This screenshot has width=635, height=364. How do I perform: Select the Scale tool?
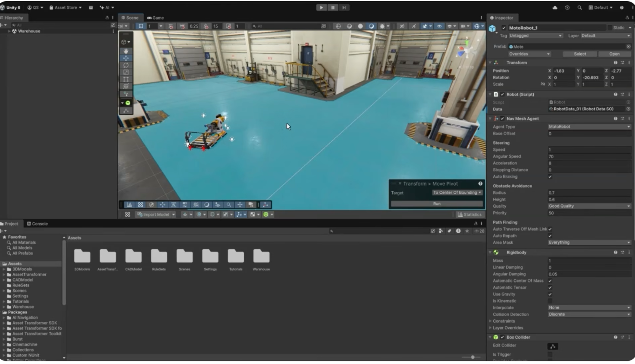[126, 72]
